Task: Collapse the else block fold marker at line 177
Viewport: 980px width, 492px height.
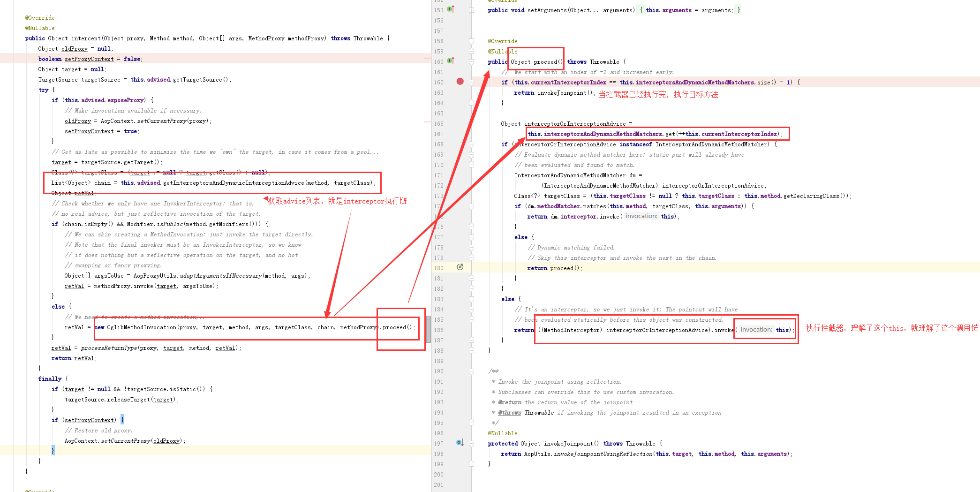Action: [471, 237]
